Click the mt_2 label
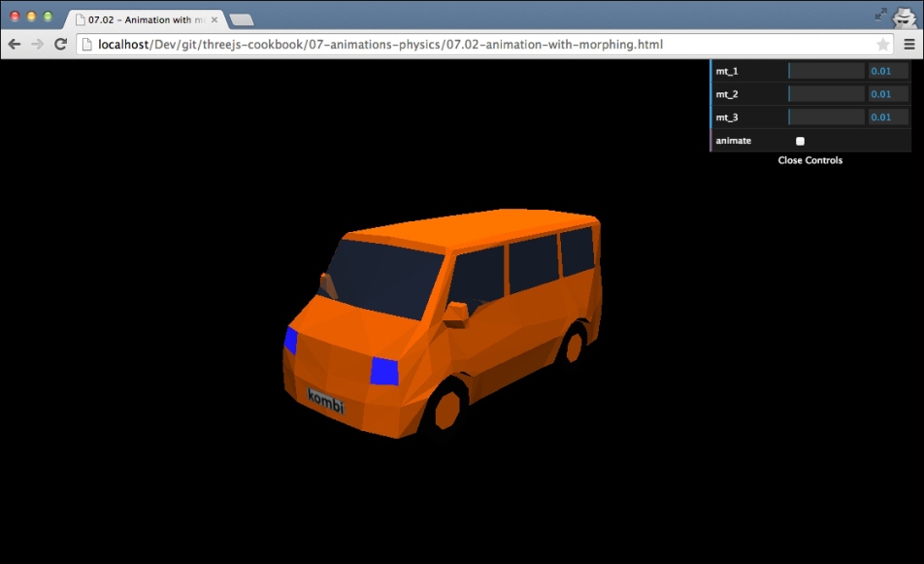 tap(727, 94)
